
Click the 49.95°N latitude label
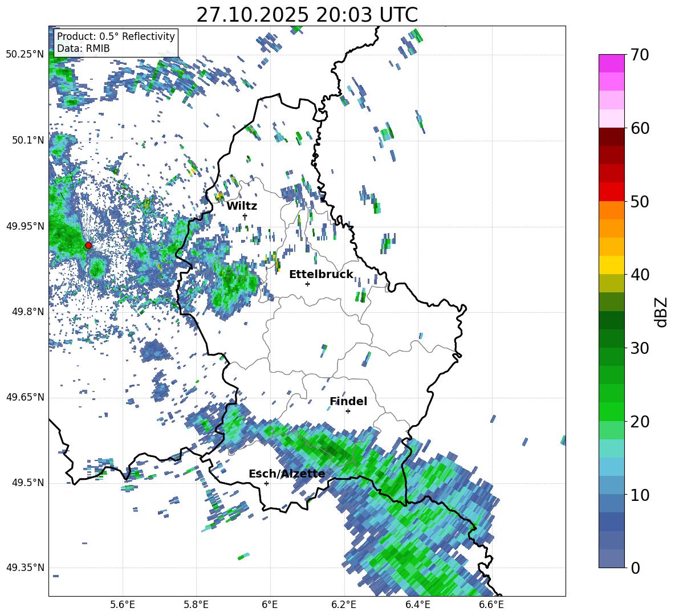point(25,226)
